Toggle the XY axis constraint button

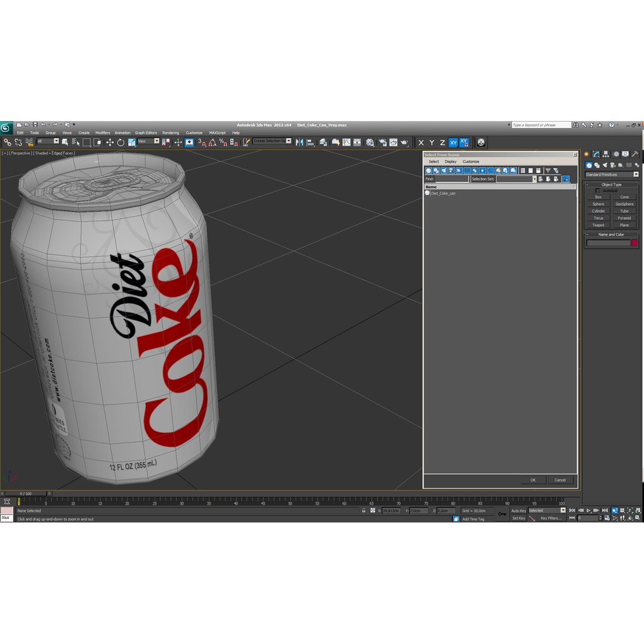coord(453,143)
